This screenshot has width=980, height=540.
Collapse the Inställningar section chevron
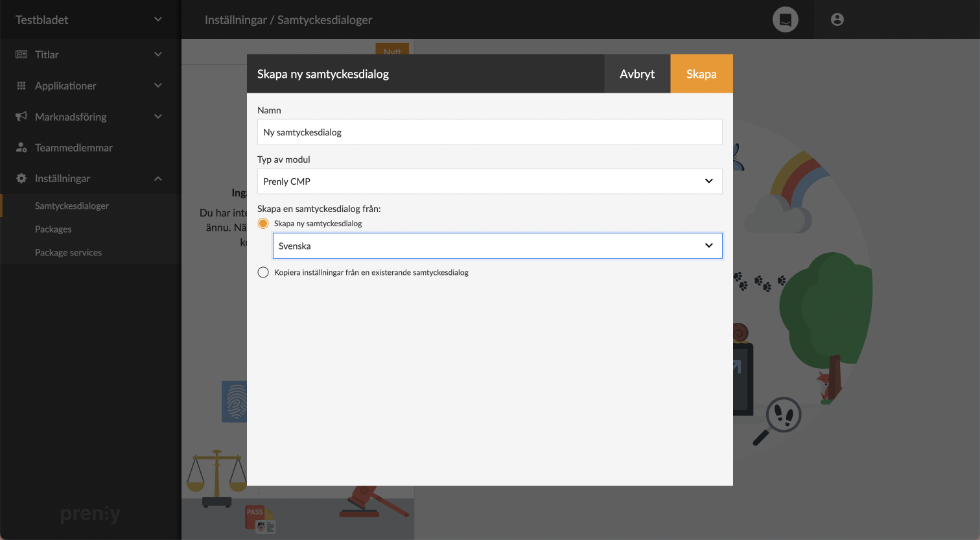[157, 178]
